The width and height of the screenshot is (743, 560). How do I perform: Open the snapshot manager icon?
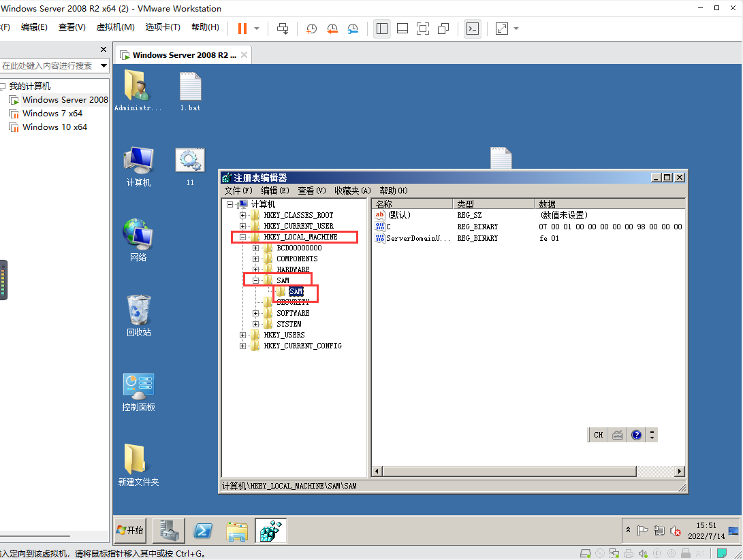point(353,29)
